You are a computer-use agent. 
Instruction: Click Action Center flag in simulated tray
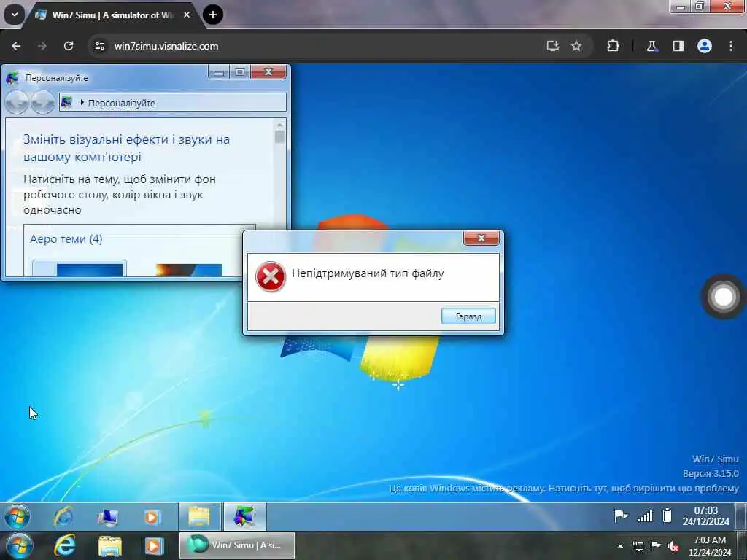(x=620, y=516)
